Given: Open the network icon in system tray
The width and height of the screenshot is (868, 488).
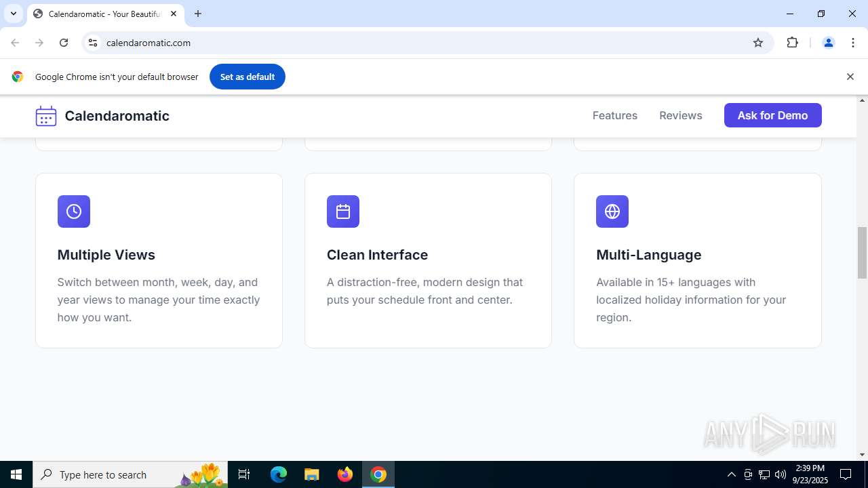Looking at the screenshot, I should pyautogui.click(x=764, y=474).
